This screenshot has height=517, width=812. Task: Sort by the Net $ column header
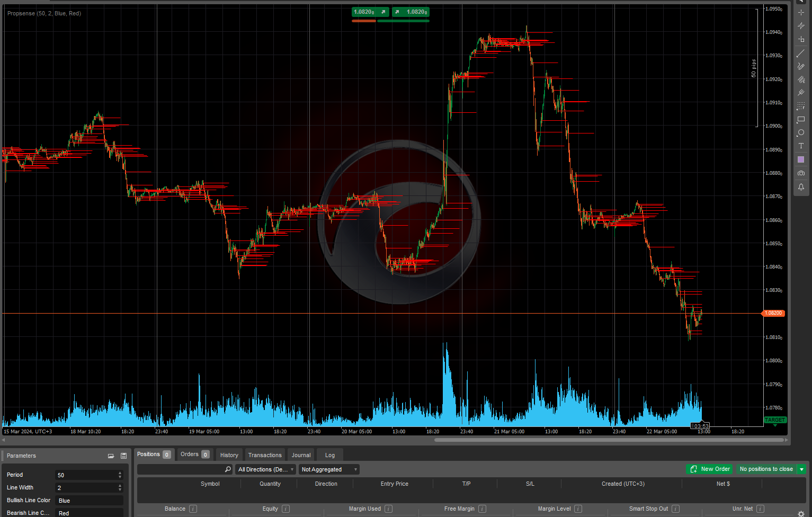[723, 484]
